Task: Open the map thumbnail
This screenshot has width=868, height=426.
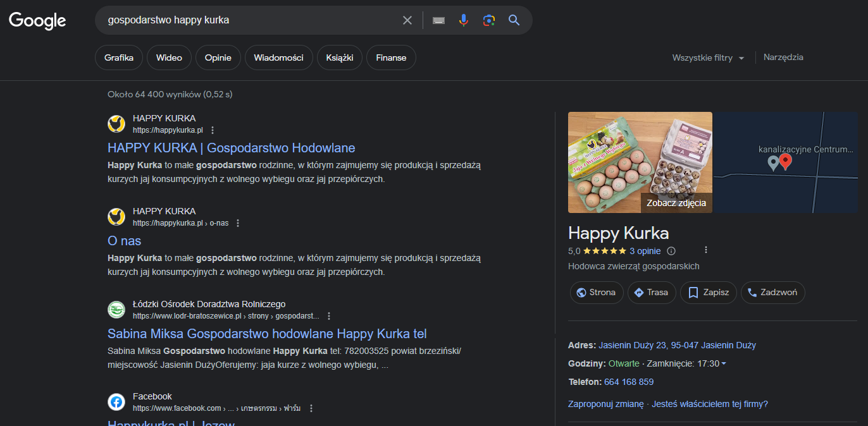Action: [786, 162]
